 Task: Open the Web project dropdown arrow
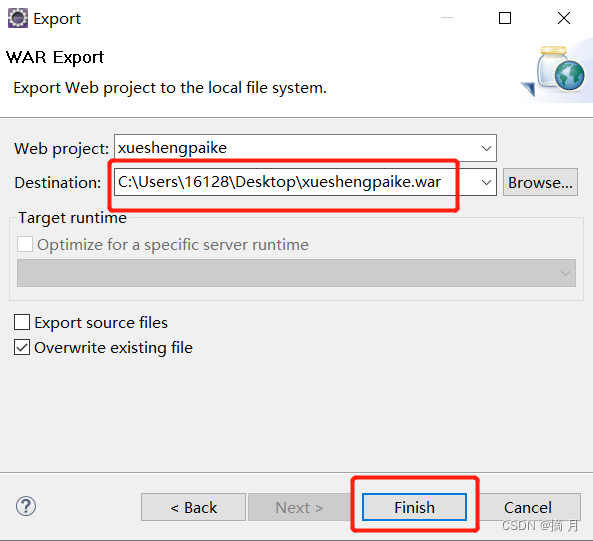[486, 148]
